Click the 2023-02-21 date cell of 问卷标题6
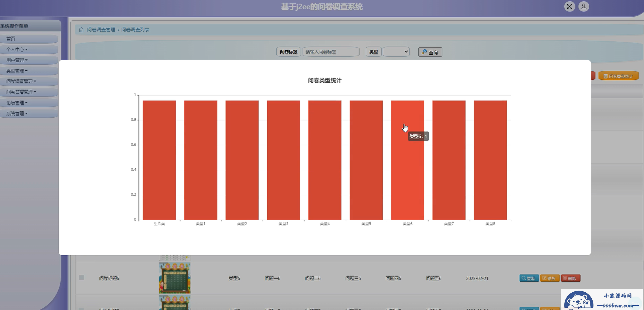 [477, 278]
